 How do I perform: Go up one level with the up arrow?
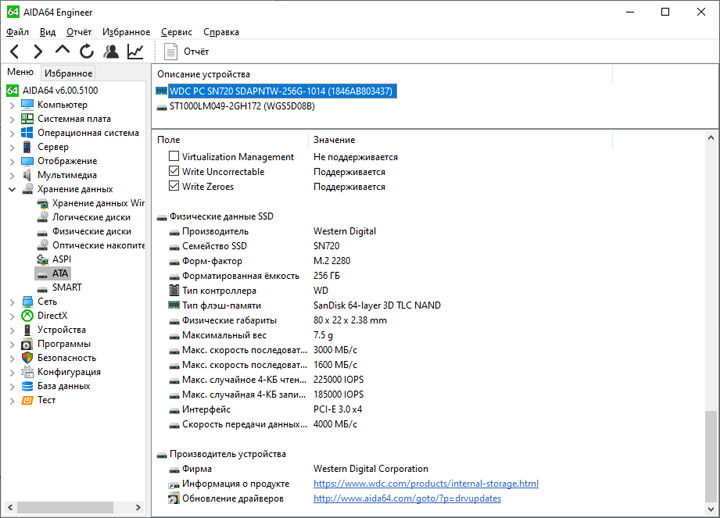click(x=62, y=50)
